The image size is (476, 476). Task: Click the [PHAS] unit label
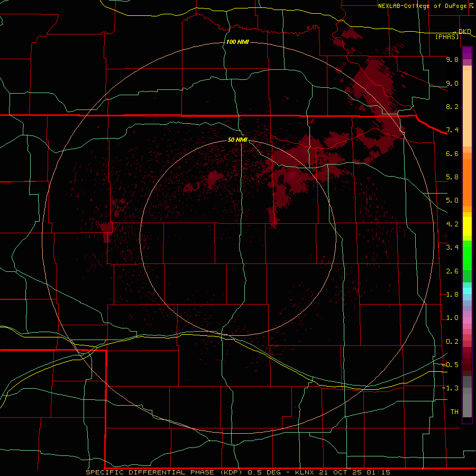(447, 36)
